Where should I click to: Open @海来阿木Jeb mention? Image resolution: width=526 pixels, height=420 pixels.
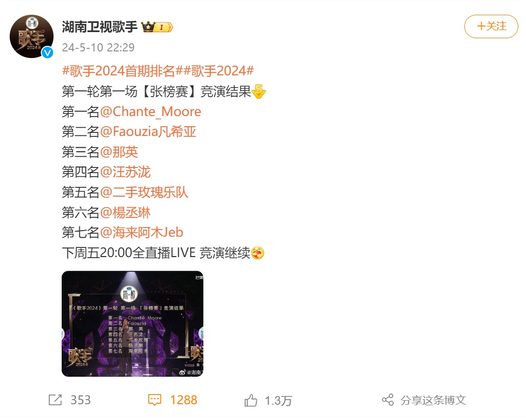point(142,232)
